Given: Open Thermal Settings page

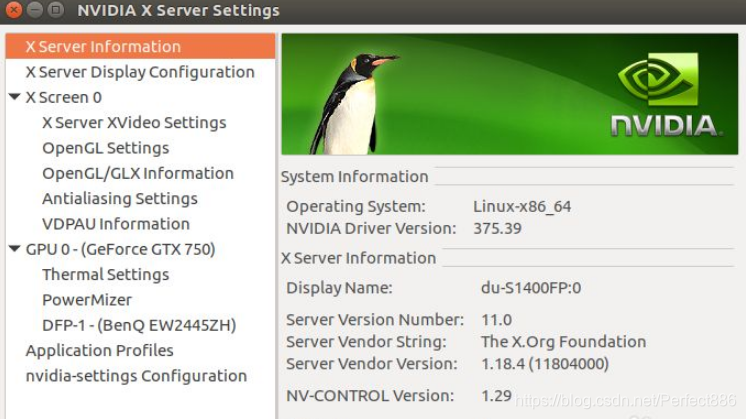Looking at the screenshot, I should (106, 274).
